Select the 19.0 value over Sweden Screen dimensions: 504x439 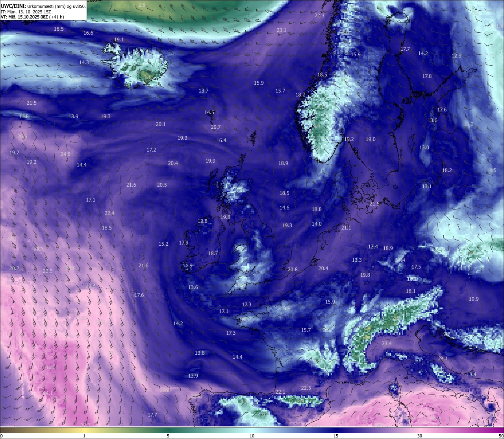pos(371,139)
